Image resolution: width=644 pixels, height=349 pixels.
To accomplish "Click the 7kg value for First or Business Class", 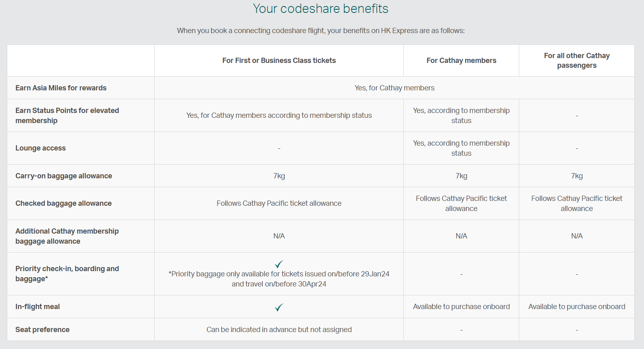I will click(x=279, y=176).
